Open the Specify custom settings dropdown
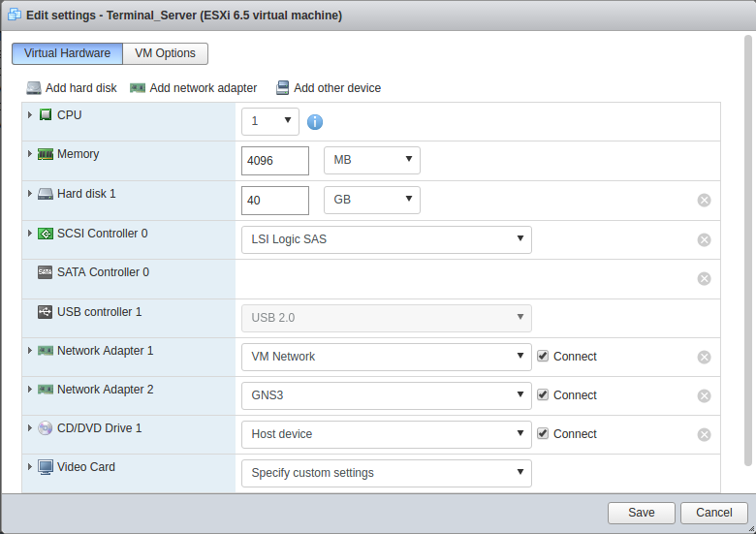The image size is (756, 534). pyautogui.click(x=386, y=473)
